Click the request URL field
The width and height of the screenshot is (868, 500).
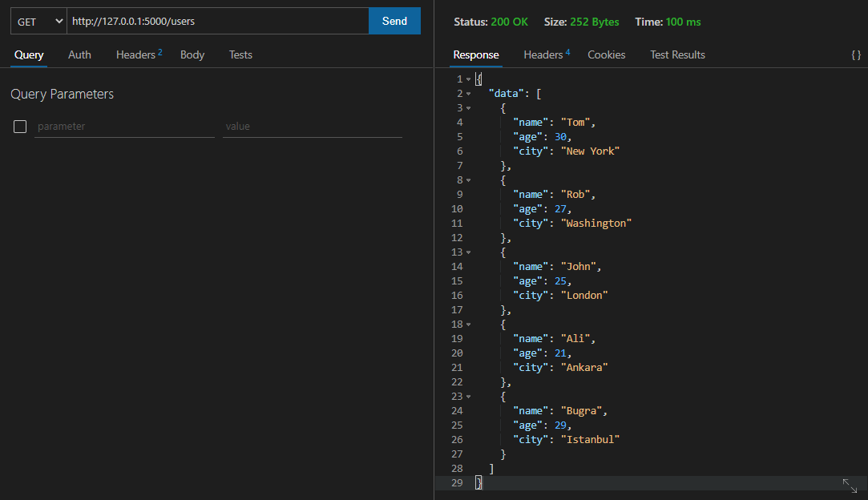click(217, 21)
